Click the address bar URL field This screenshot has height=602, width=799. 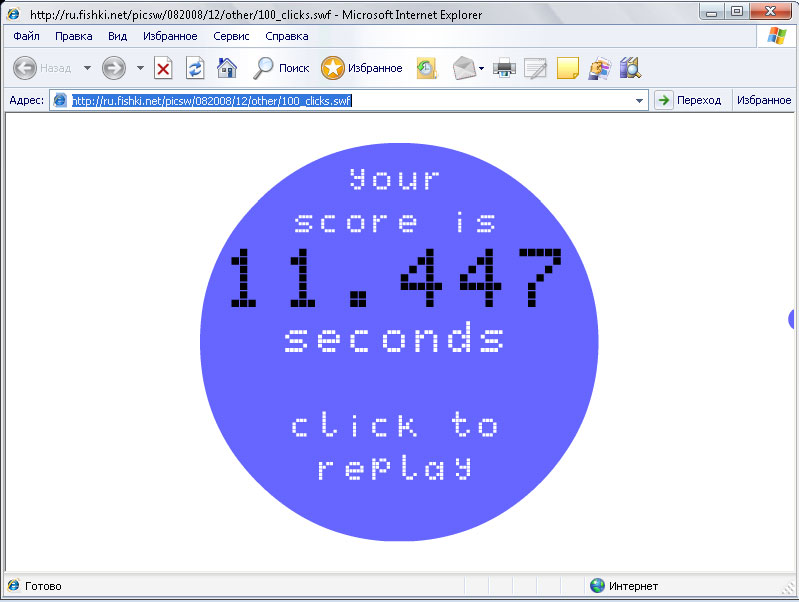coord(350,100)
